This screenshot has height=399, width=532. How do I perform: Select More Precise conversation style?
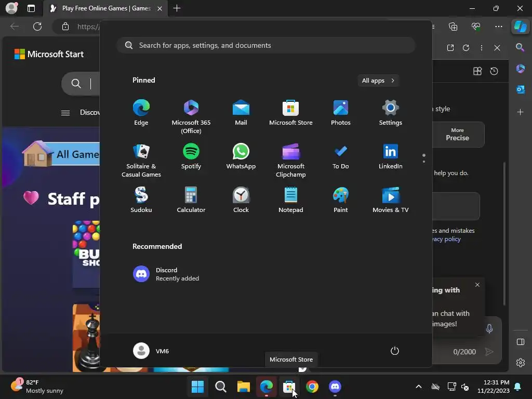pos(457,135)
